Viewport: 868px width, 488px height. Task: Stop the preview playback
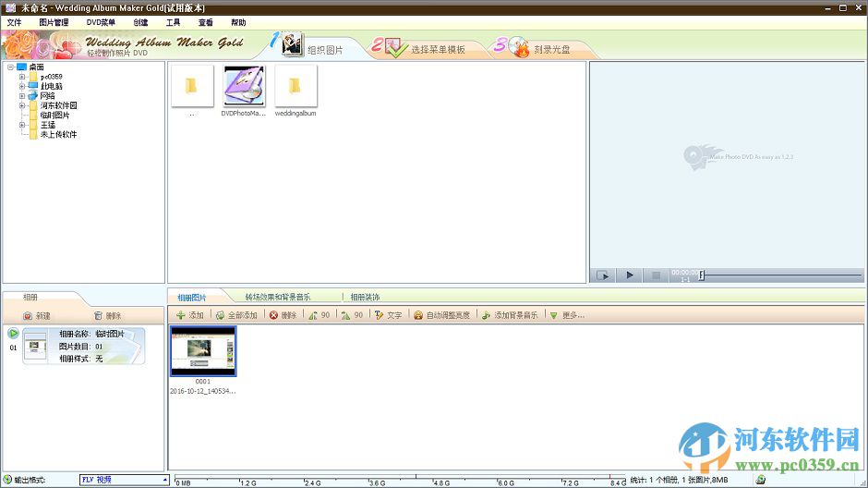coord(656,275)
